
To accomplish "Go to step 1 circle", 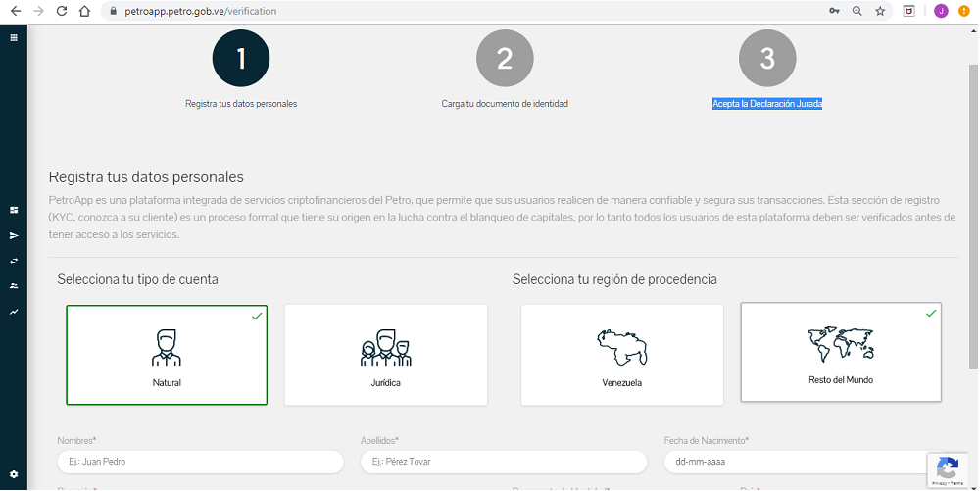I will [241, 58].
